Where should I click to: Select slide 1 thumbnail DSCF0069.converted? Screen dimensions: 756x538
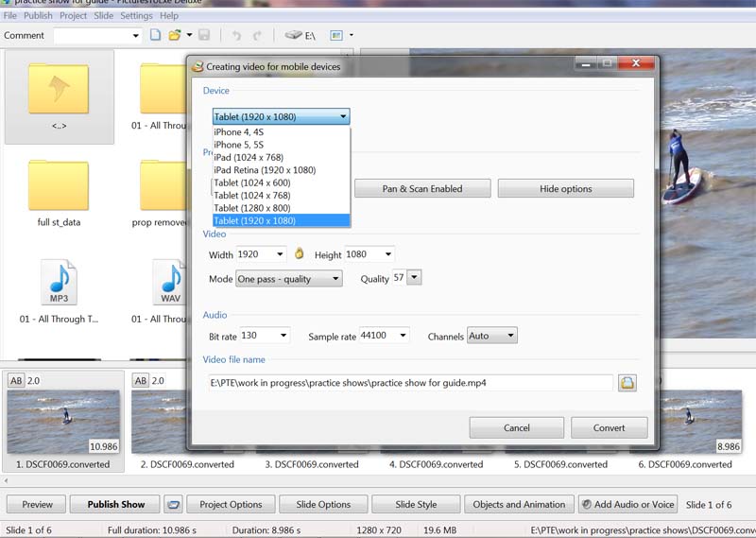(63, 422)
